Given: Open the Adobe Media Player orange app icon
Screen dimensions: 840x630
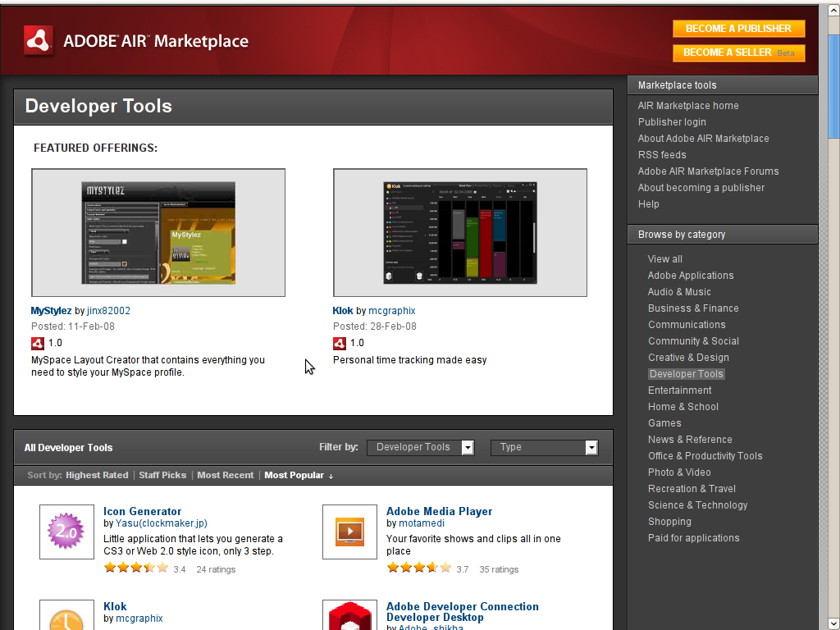Looking at the screenshot, I should coord(349,532).
